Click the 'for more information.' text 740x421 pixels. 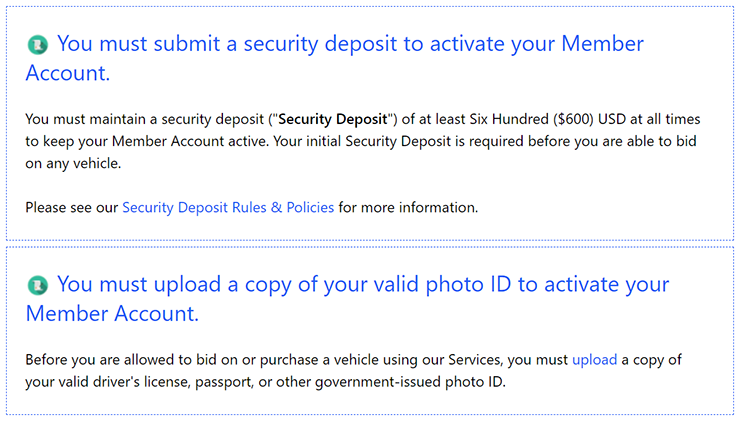pyautogui.click(x=408, y=207)
